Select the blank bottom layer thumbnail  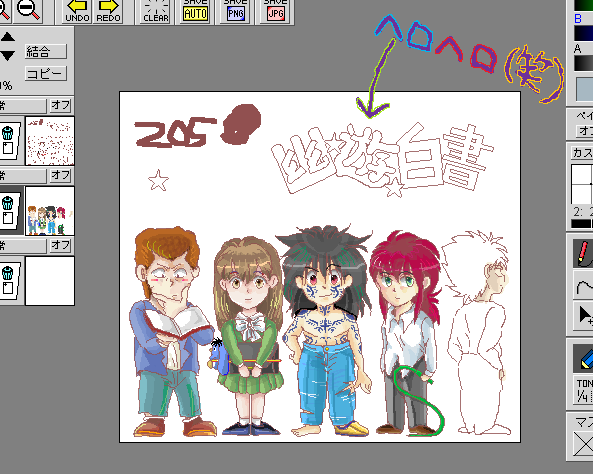click(50, 281)
